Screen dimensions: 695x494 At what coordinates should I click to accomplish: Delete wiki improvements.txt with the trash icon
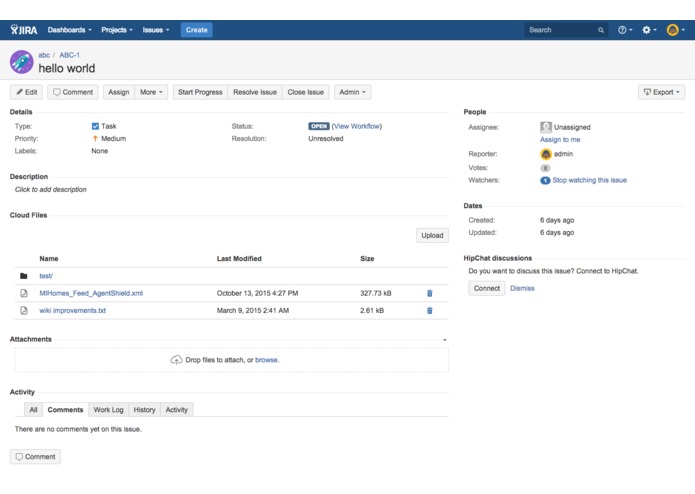(x=429, y=311)
